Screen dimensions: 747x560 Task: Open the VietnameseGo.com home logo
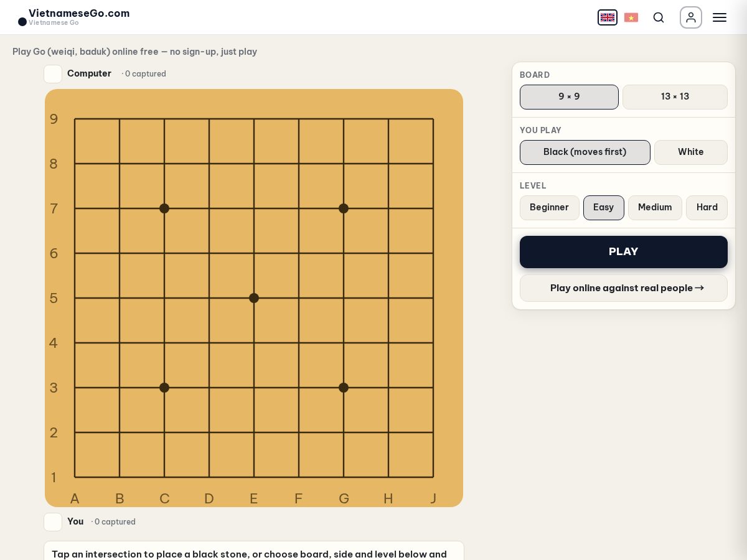pos(74,17)
